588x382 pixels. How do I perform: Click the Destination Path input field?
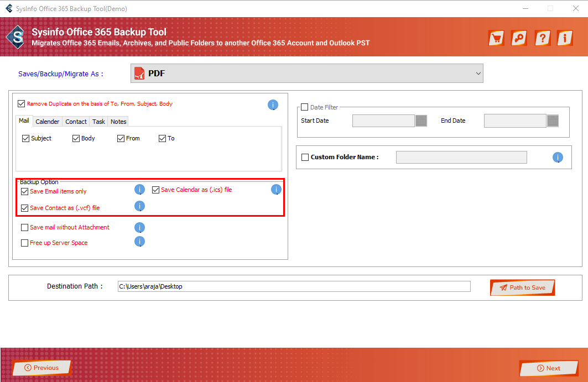pyautogui.click(x=294, y=286)
